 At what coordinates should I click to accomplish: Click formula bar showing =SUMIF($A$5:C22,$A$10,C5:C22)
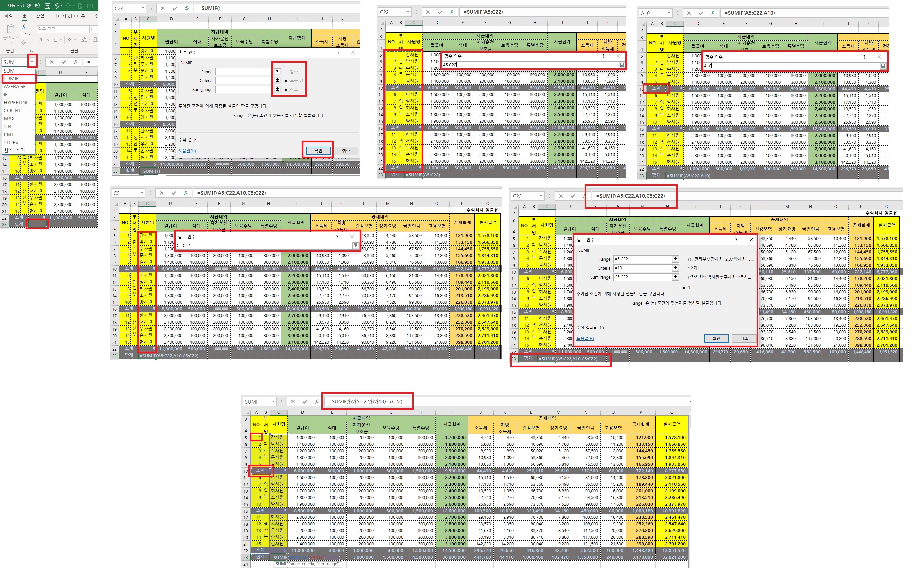366,401
